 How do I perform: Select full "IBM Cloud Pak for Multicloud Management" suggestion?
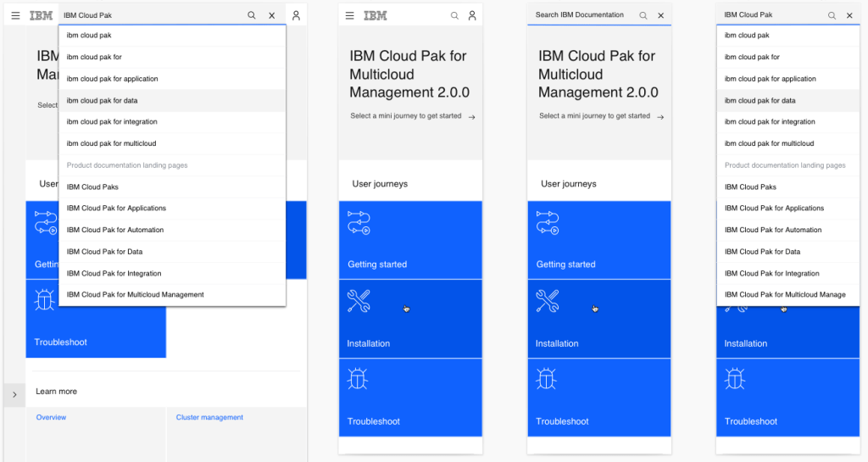click(136, 295)
